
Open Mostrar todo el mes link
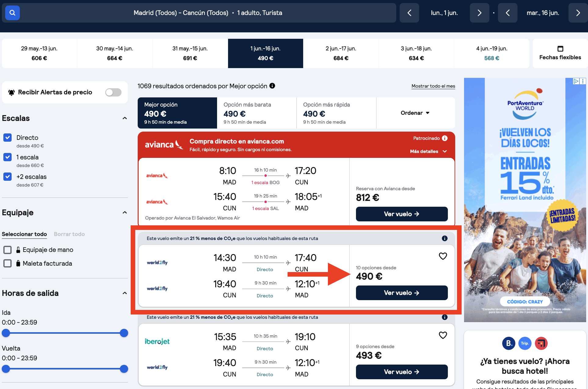433,86
